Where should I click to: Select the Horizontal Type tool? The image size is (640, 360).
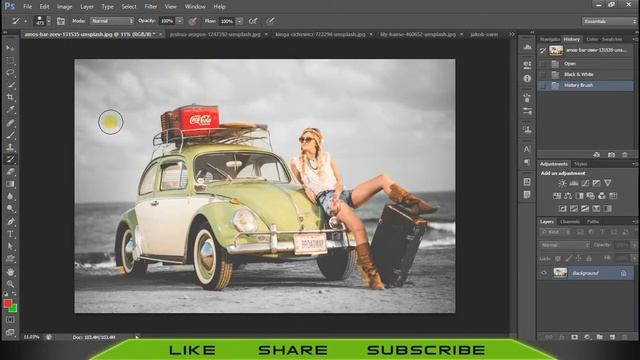[10, 234]
